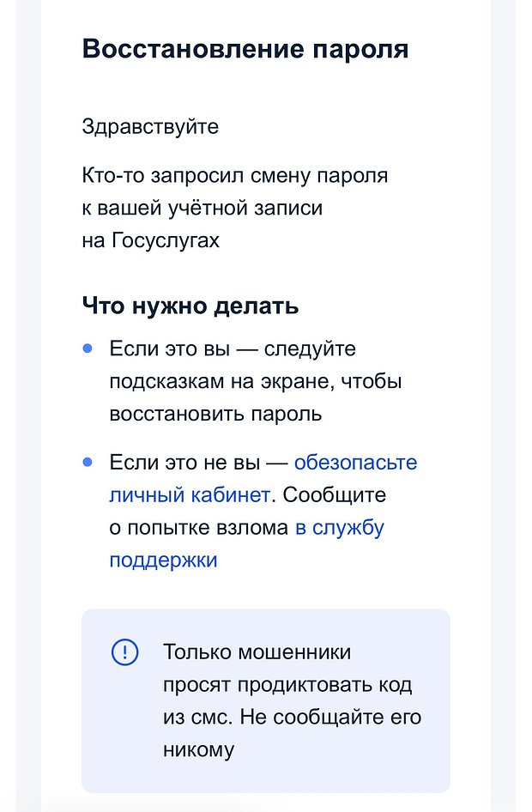Click the "Кто-то запросил смену пароля" line
532x812 pixels.
(x=235, y=176)
